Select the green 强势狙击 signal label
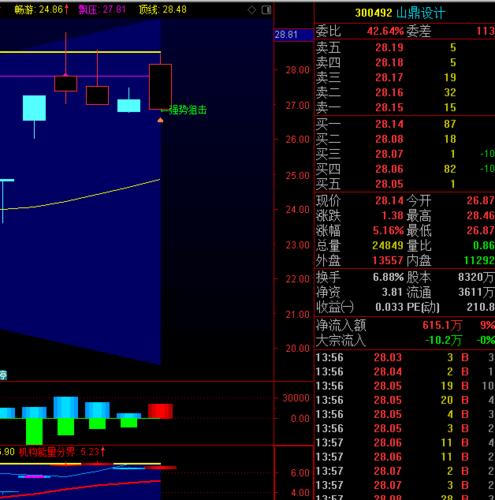Viewport: 495px width, 500px height. pos(188,110)
